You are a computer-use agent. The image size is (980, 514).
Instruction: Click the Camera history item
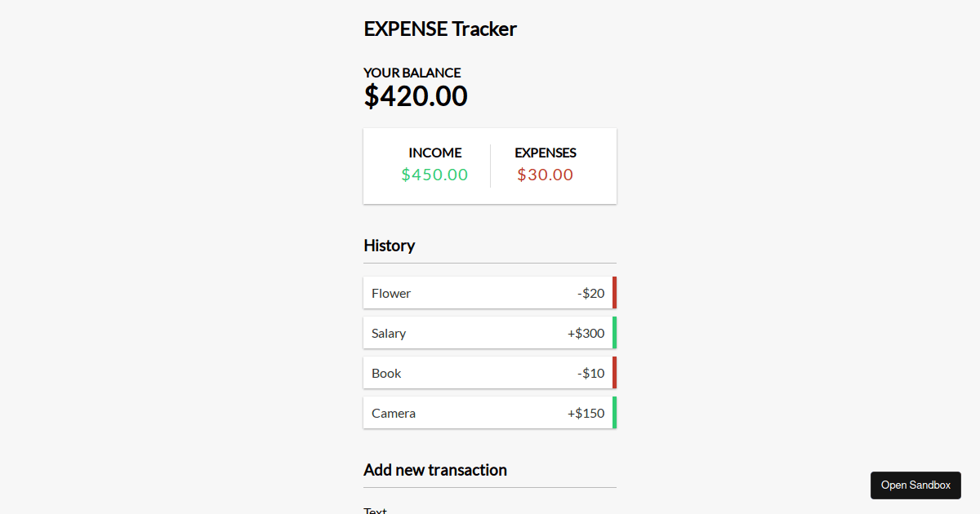click(x=490, y=413)
